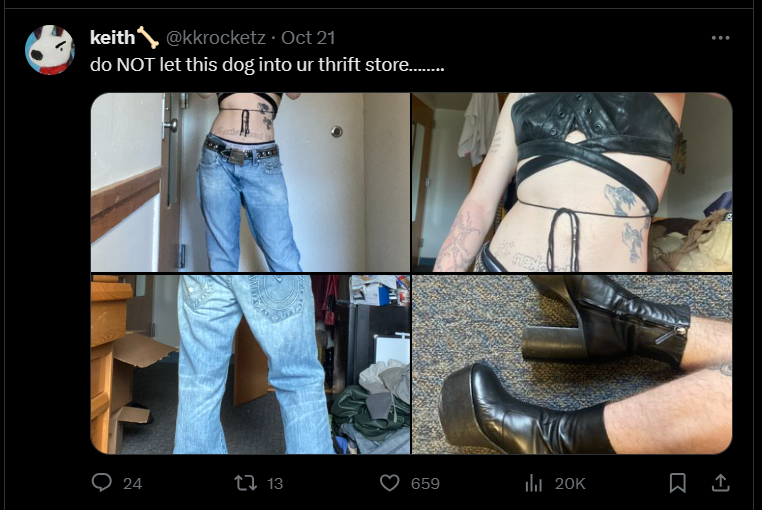Open the back-of-jeans photo
This screenshot has width=762, height=510.
click(250, 365)
